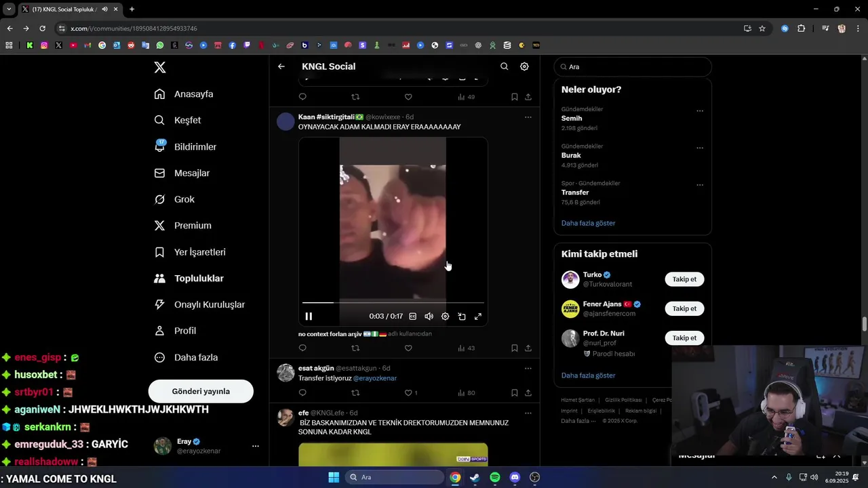Repost Kaan's video post
Viewport: 868px width, 488px height.
pos(355,348)
